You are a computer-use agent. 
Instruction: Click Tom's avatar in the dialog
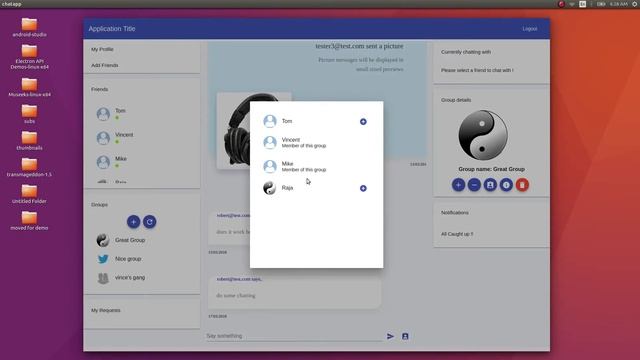click(270, 121)
